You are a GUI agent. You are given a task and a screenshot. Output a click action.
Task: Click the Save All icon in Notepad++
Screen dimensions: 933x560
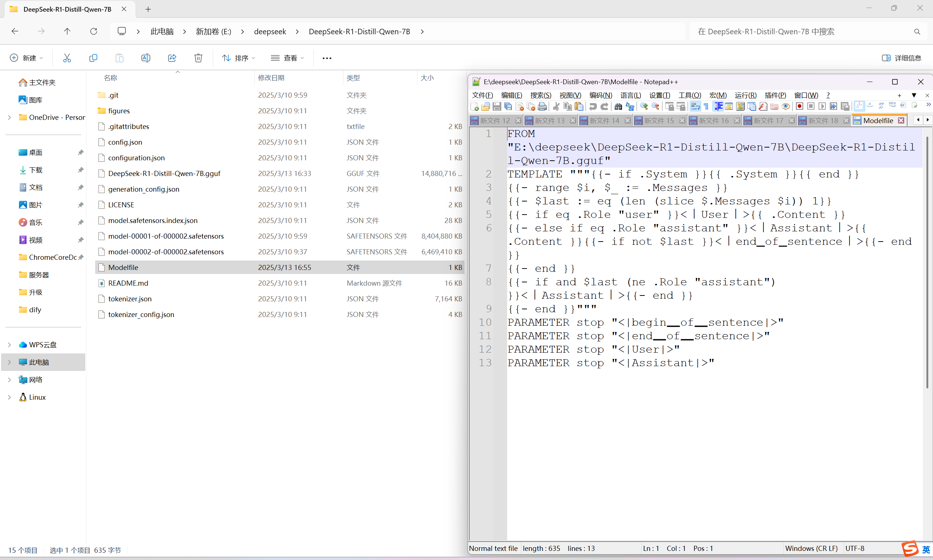coord(508,107)
